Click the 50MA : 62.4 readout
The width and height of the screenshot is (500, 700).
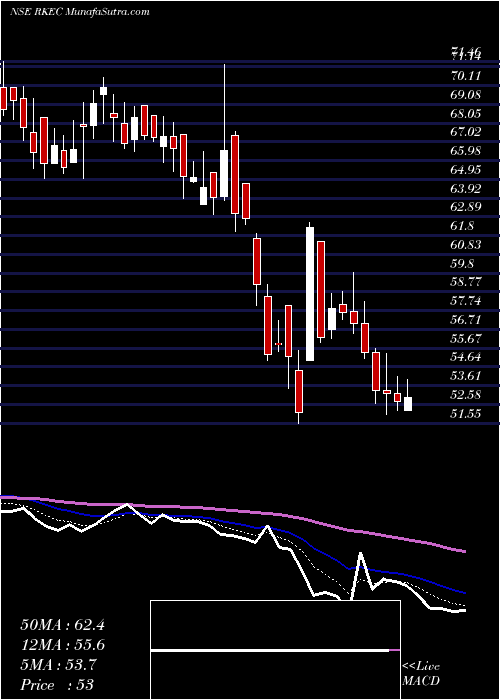click(x=62, y=625)
